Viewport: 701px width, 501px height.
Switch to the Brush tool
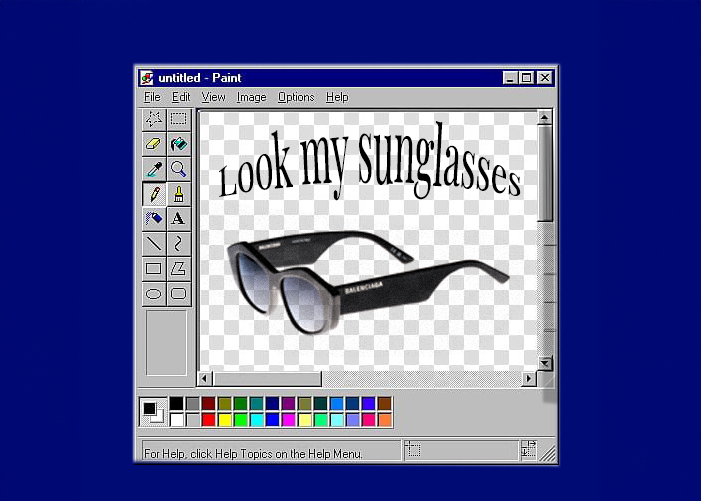point(178,194)
